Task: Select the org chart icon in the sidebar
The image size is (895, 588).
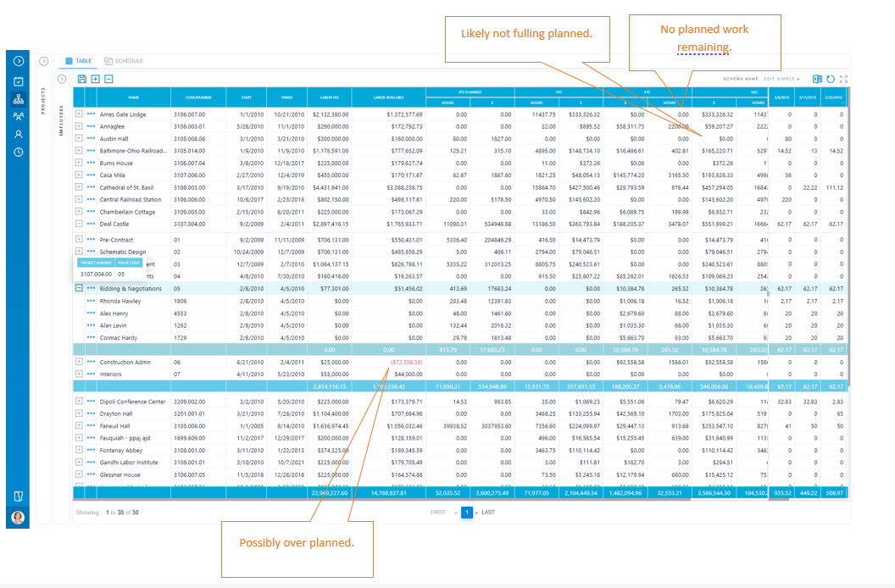Action: tap(19, 98)
